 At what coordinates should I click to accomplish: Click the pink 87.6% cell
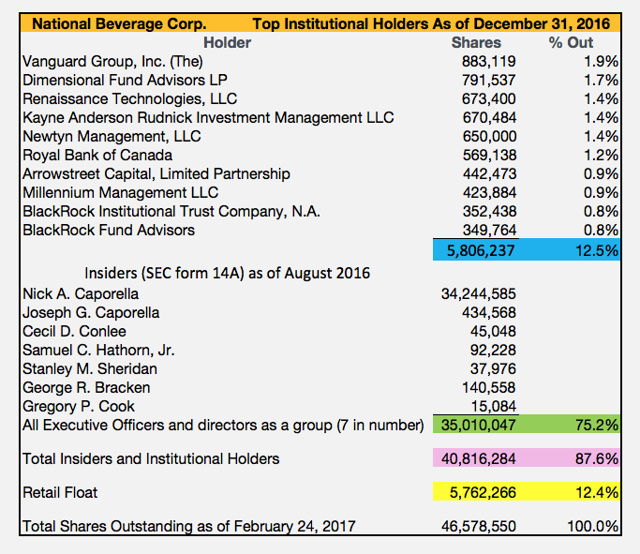tap(569, 458)
